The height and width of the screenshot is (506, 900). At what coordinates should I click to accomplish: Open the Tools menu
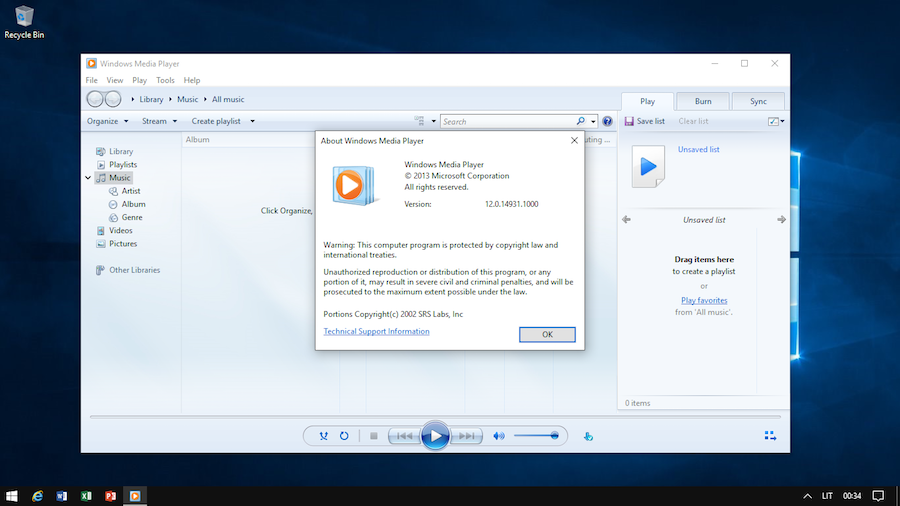(x=165, y=80)
